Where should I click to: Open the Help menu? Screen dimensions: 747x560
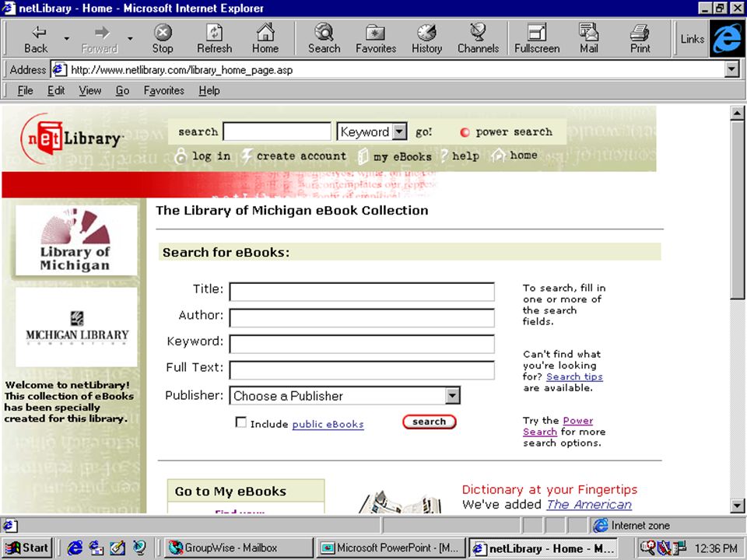(x=209, y=90)
